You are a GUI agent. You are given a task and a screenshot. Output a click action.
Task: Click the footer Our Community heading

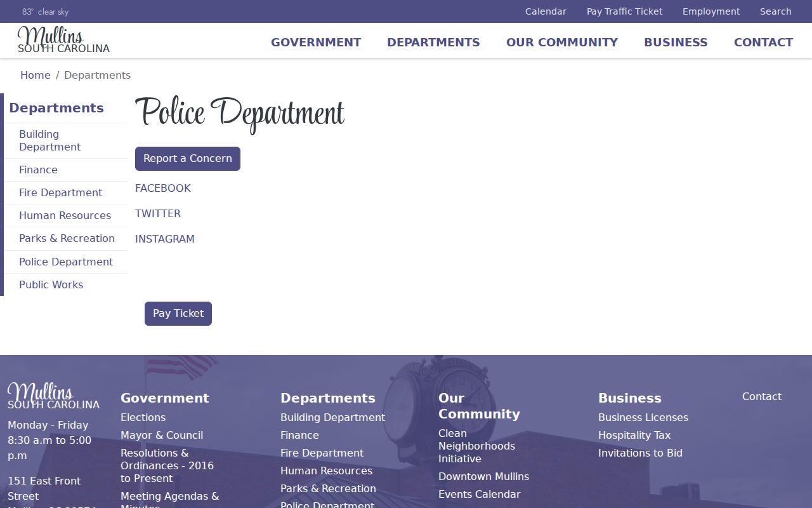point(479,406)
